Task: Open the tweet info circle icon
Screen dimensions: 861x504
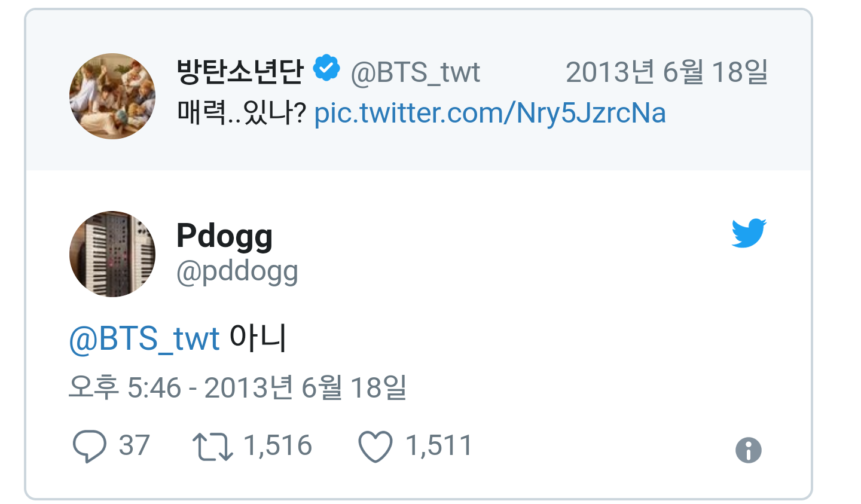Action: [748, 450]
